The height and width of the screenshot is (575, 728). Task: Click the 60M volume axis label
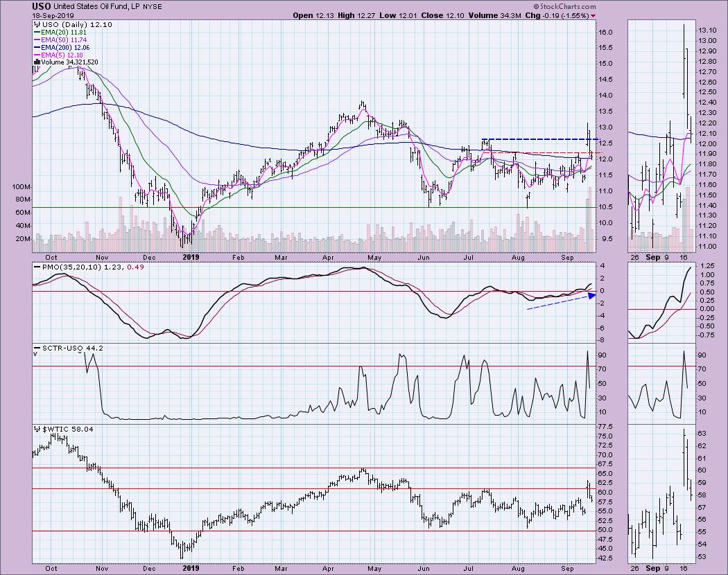[23, 213]
